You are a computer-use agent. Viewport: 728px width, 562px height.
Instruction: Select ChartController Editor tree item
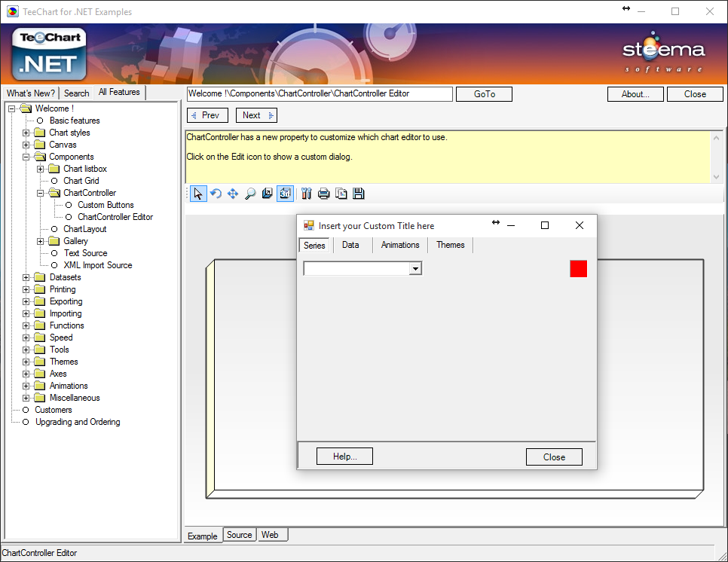115,217
